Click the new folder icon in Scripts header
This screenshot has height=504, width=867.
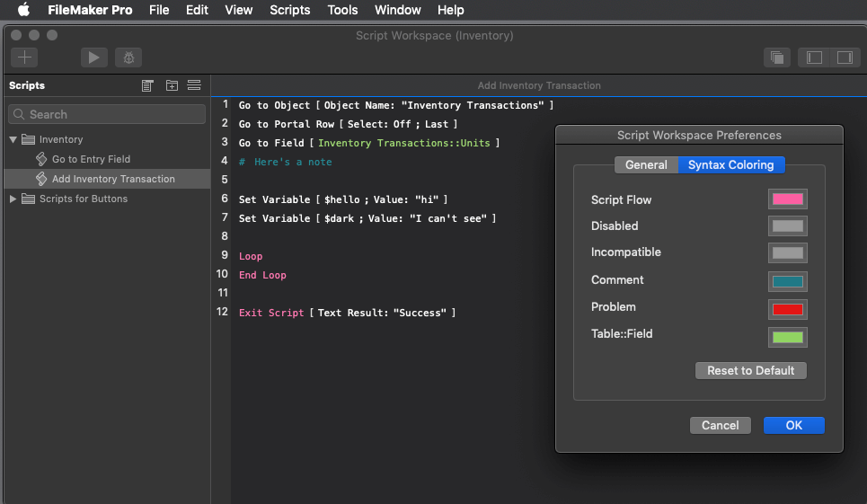coord(172,85)
